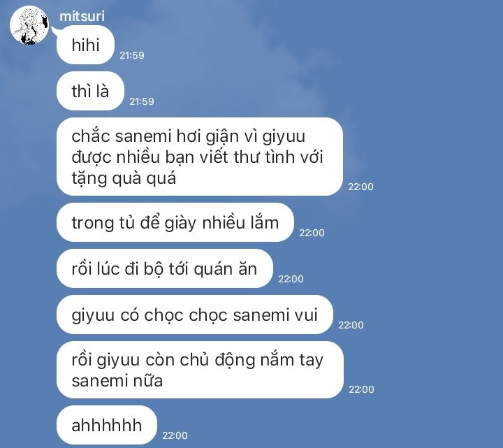Select the 'hihi' message bubble
Viewport: 503px width, 448px height.
(x=86, y=45)
